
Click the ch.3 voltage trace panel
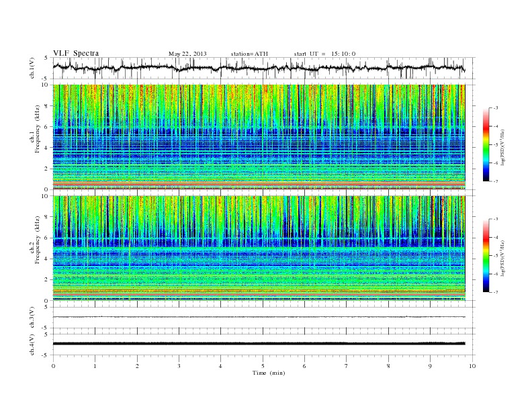263,318
